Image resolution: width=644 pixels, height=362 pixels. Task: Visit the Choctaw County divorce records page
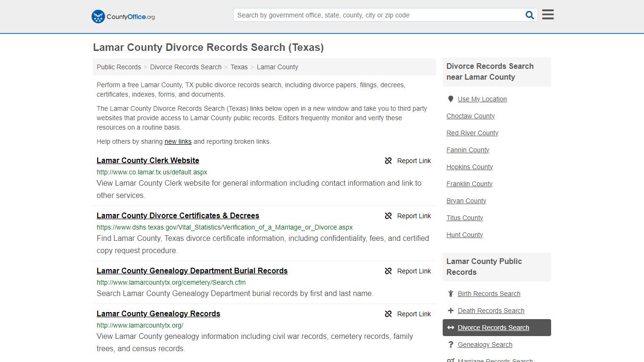pyautogui.click(x=470, y=115)
